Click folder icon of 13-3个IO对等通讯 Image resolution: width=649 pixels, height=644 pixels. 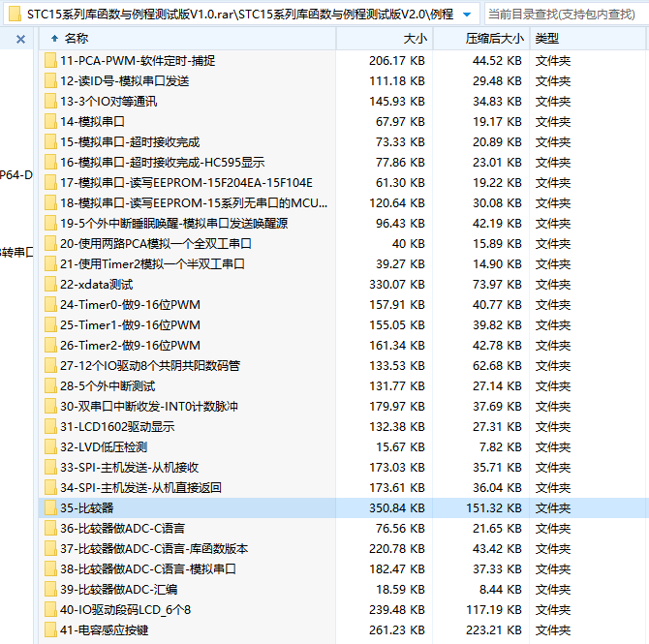click(50, 102)
